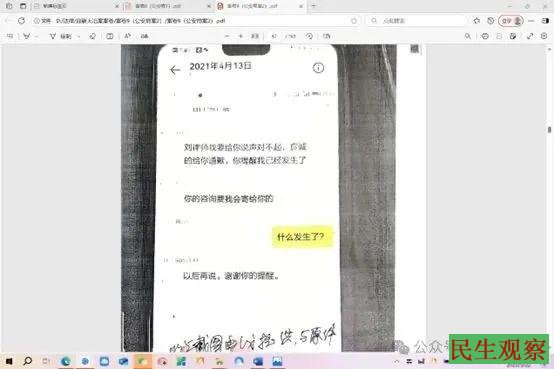Toggle fit to page width
Viewport: 554px width, 369px height.
(x=255, y=36)
